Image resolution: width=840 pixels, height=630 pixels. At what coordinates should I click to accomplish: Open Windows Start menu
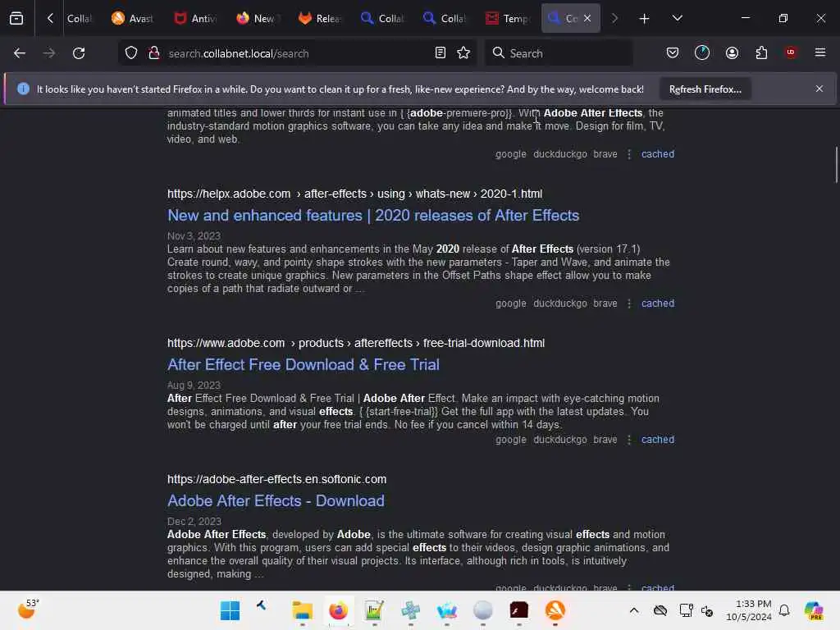pos(231,610)
